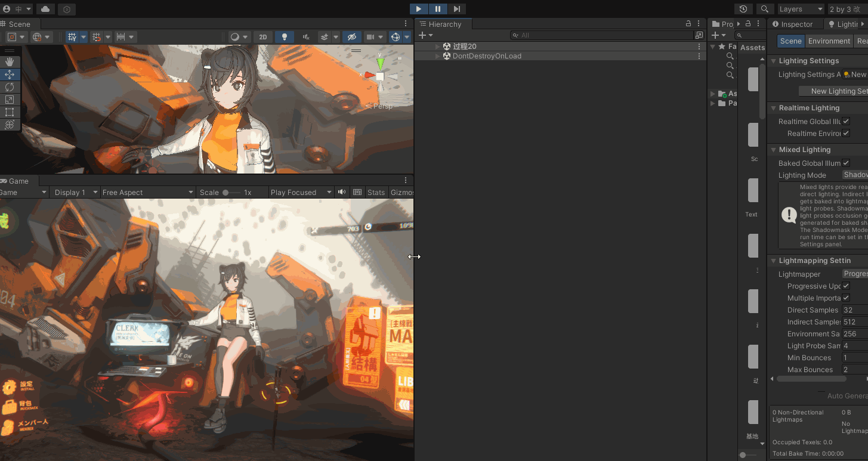Click the Step forward button
Screen dimensions: 868x461
457,9
